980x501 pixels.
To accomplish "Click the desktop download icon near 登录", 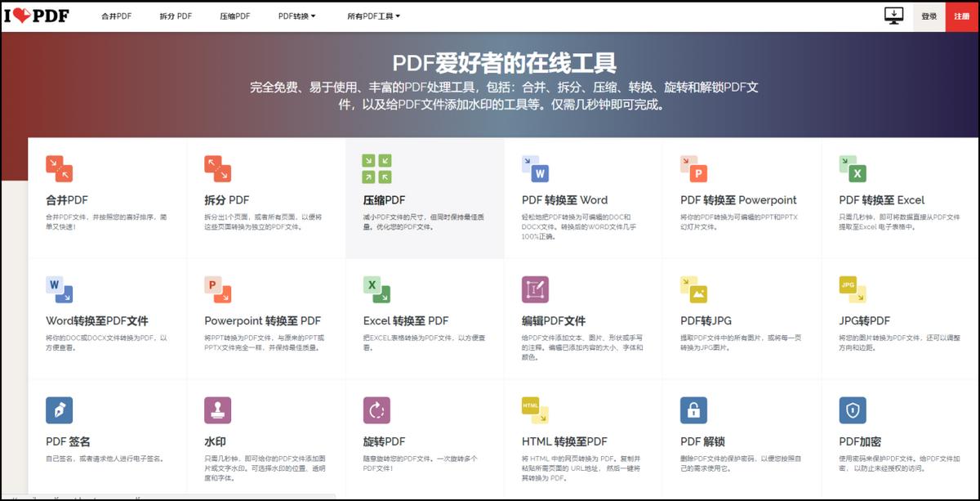I will coord(896,16).
